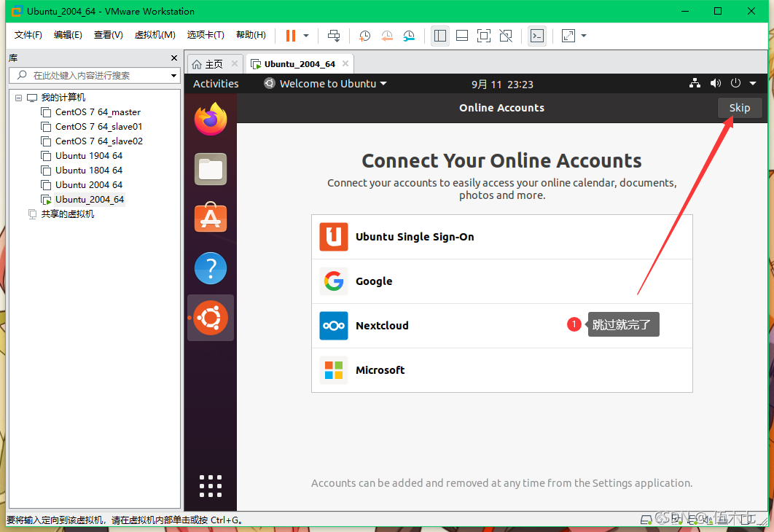Image resolution: width=774 pixels, height=532 pixels.
Task: Open the 编辑(E) menu
Action: coord(68,35)
